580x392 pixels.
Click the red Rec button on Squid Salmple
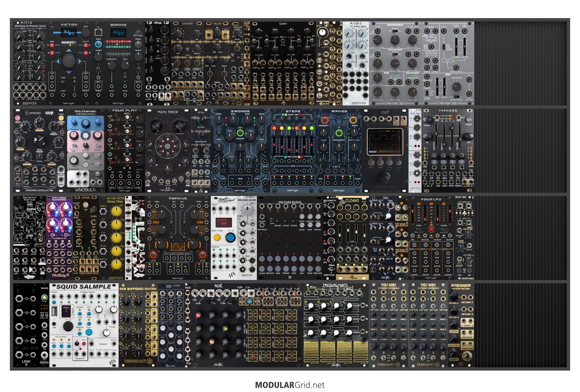tap(84, 344)
